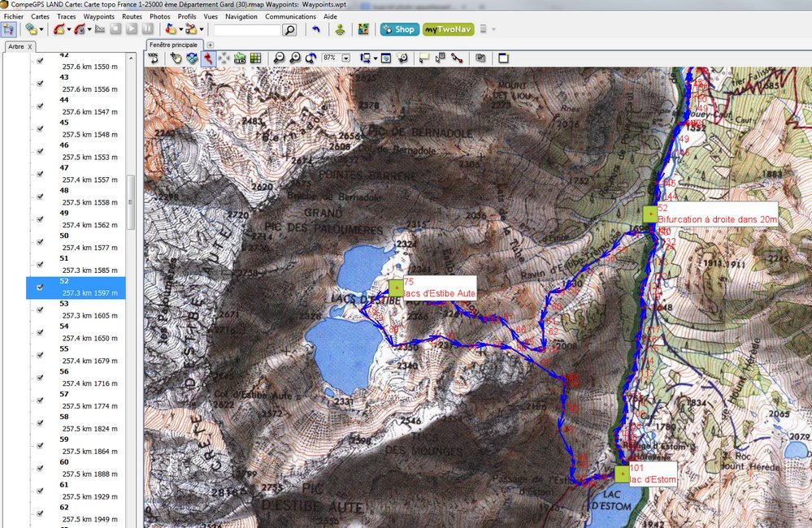Click the open map icon
This screenshot has width=812, height=528.
pyautogui.click(x=31, y=29)
